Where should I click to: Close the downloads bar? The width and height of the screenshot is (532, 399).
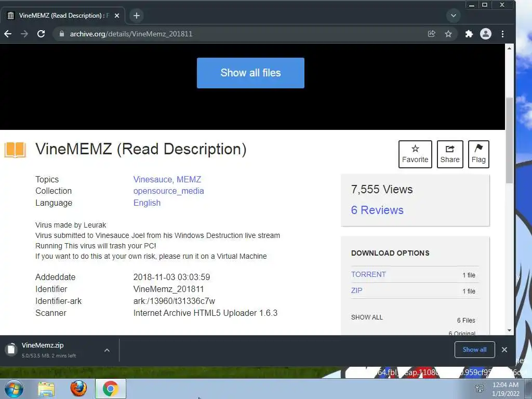tap(504, 350)
